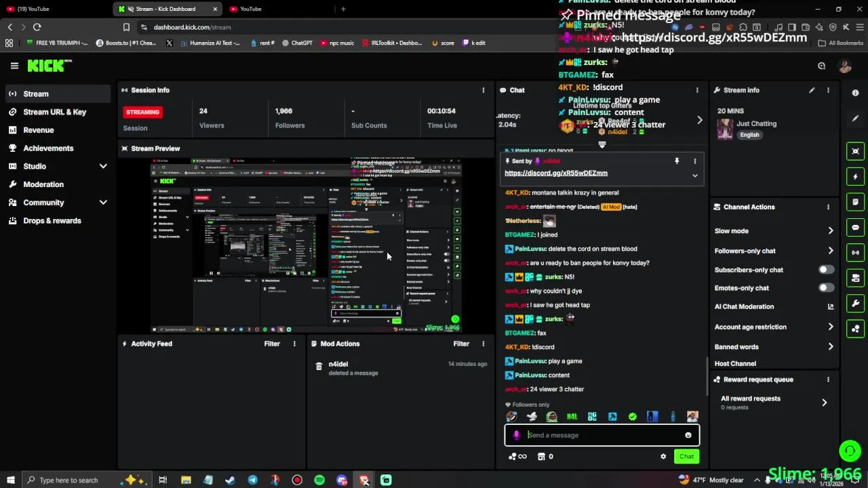Image resolution: width=868 pixels, height=488 pixels.
Task: Open the Mod Actions Filter
Action: click(x=461, y=344)
